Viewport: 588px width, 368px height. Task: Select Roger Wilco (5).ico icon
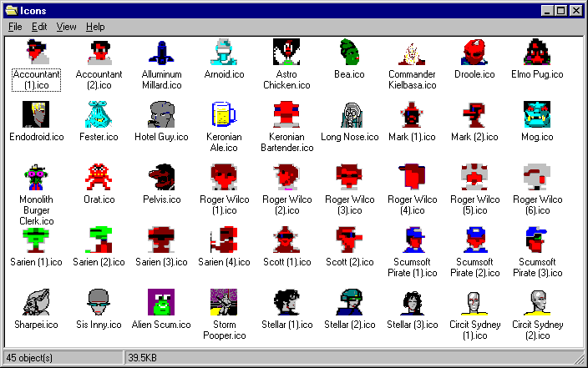[x=474, y=177]
